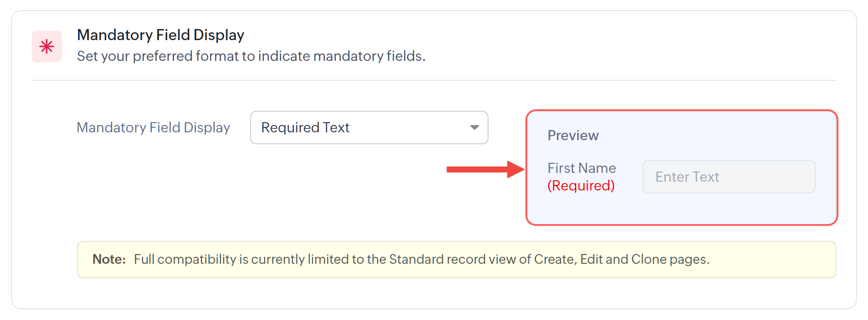Image resolution: width=868 pixels, height=320 pixels.
Task: Click the Preview panel heading
Action: coord(573,135)
